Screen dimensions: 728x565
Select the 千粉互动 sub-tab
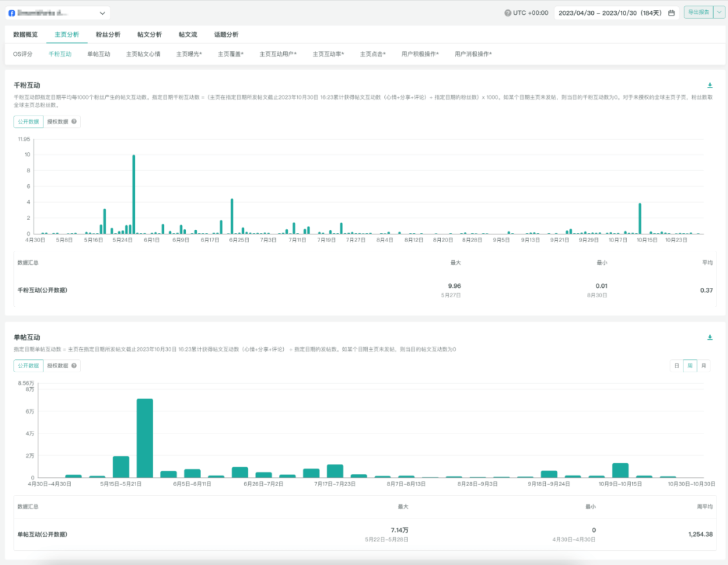60,54
